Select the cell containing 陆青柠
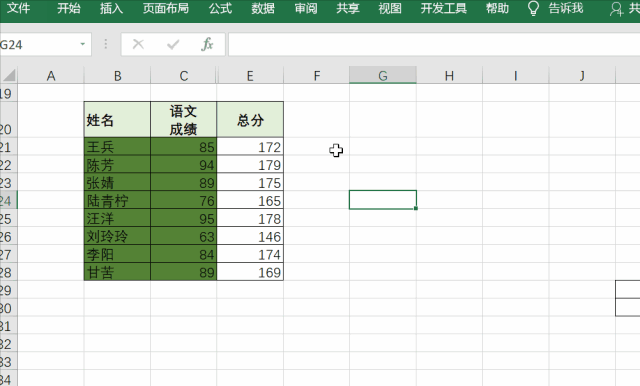Viewport: 640px width, 386px height. click(x=117, y=200)
